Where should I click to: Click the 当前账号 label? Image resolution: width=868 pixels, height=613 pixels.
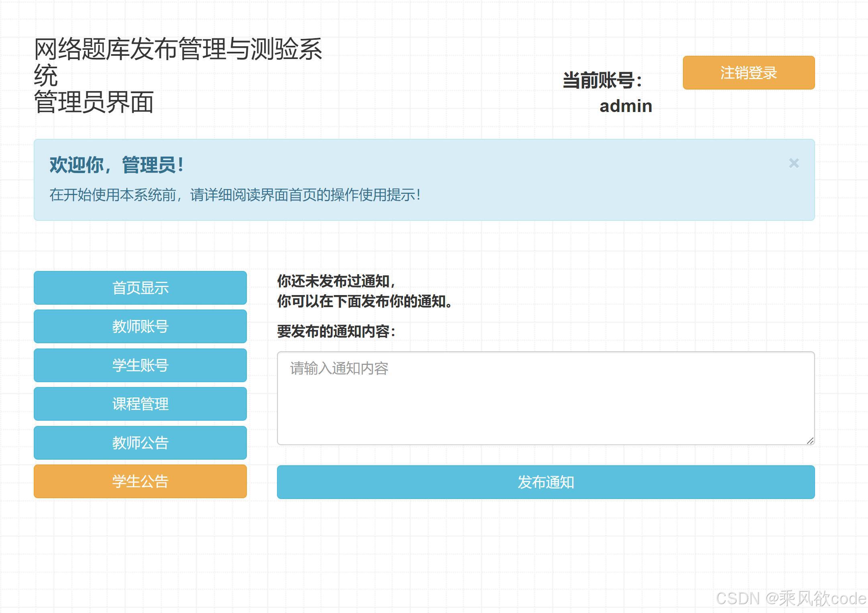point(602,80)
